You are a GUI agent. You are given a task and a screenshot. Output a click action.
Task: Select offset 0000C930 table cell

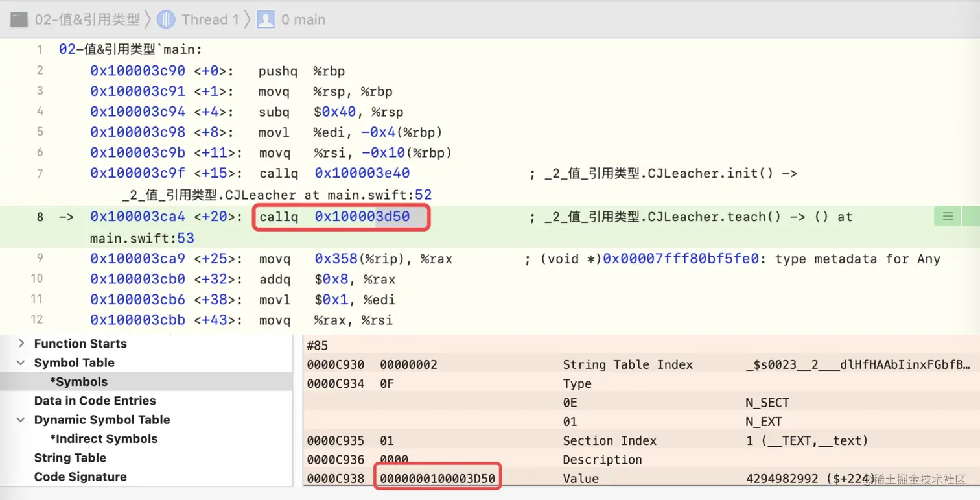pos(336,364)
